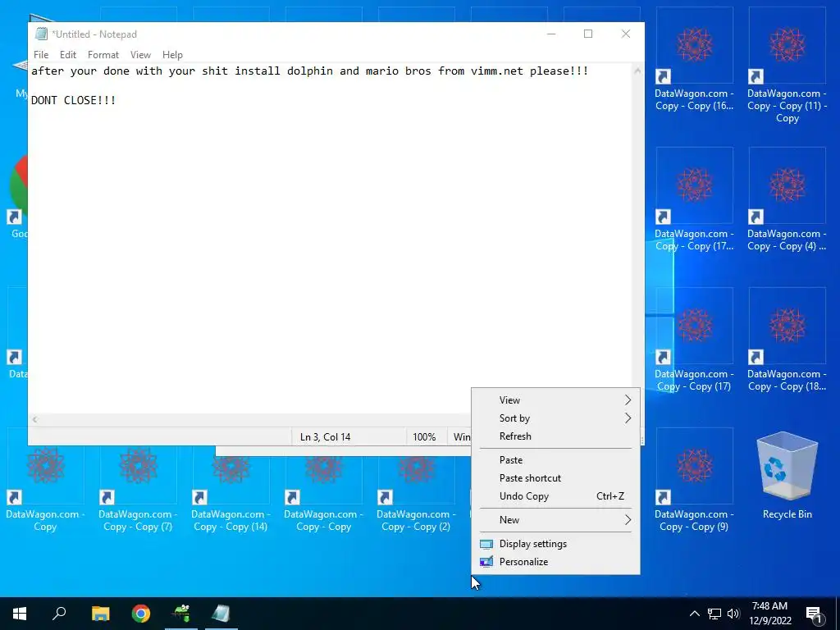This screenshot has width=840, height=630.
Task: Click the Notepad horizontal scrollbar left arrow
Action: 34,419
